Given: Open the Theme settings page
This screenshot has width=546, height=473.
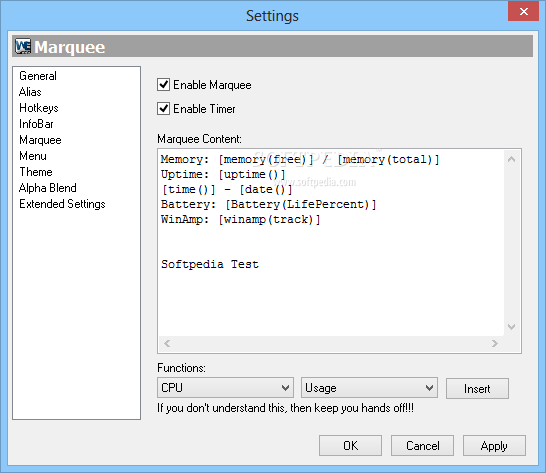Looking at the screenshot, I should pos(36,172).
